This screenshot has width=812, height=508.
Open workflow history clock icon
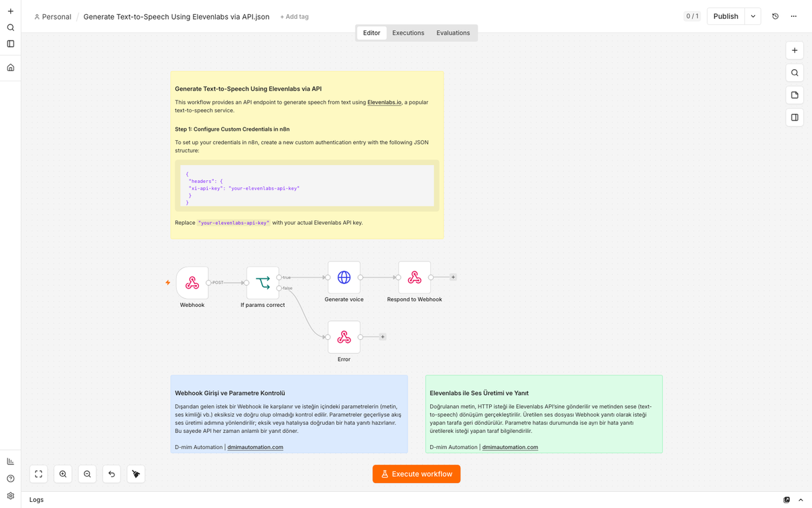pos(775,16)
